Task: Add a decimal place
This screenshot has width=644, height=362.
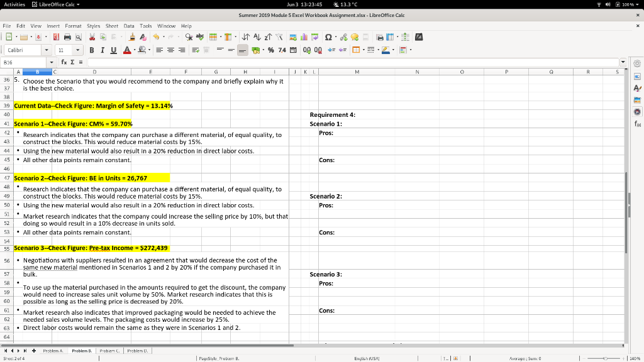Action: tap(307, 50)
